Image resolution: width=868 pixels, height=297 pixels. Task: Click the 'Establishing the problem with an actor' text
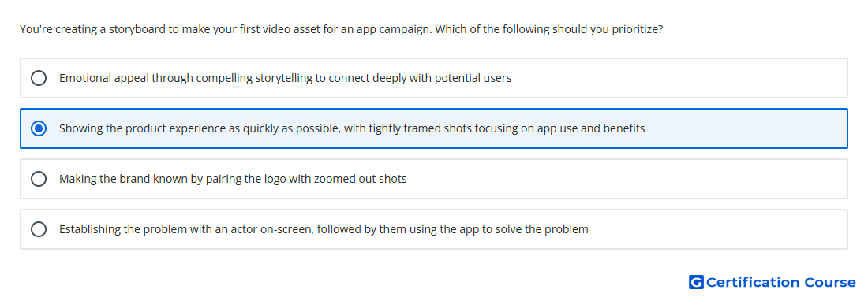[324, 229]
